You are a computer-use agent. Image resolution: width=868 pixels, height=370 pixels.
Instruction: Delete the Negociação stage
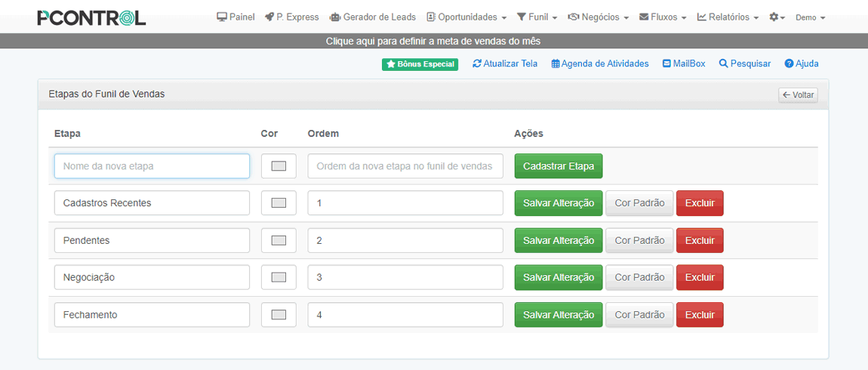(700, 278)
